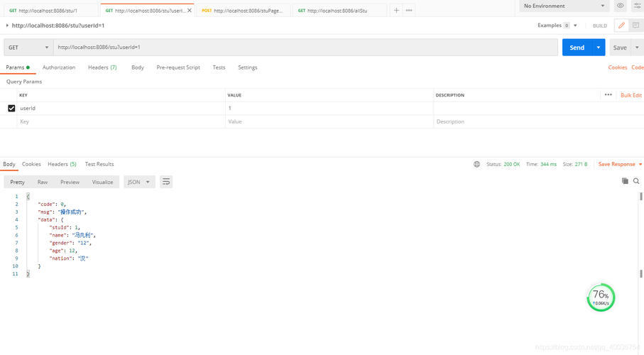This screenshot has width=644, height=355.
Task: Click the Time 344 ms text
Action: (541, 164)
